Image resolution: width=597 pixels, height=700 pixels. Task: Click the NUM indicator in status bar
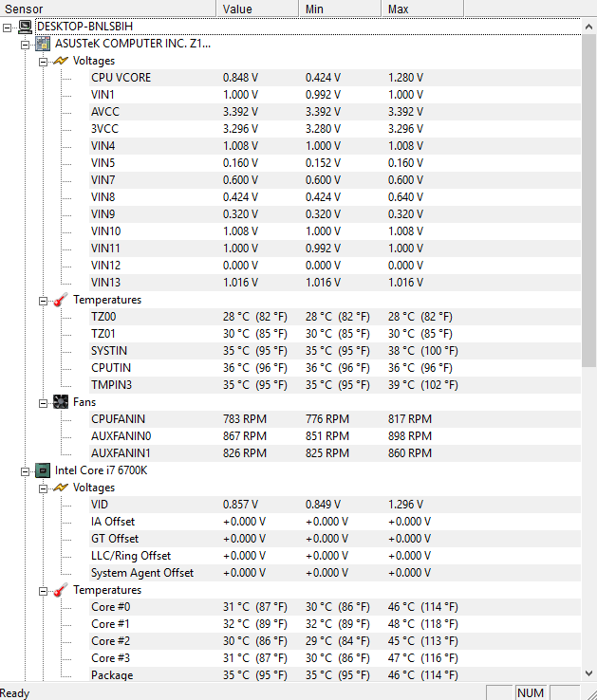531,692
